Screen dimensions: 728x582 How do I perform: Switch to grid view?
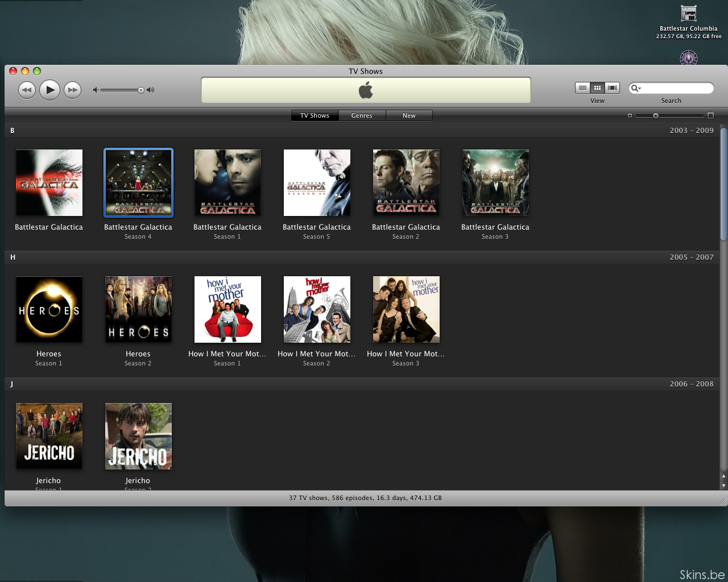point(597,88)
